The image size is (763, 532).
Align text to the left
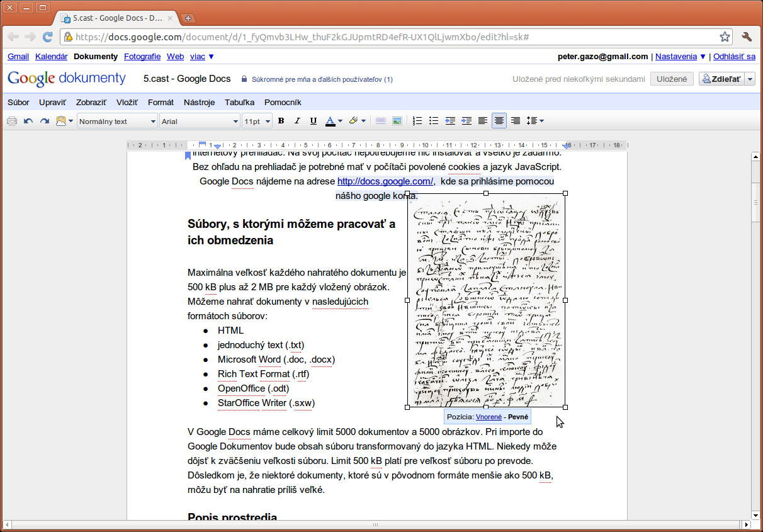[x=483, y=121]
